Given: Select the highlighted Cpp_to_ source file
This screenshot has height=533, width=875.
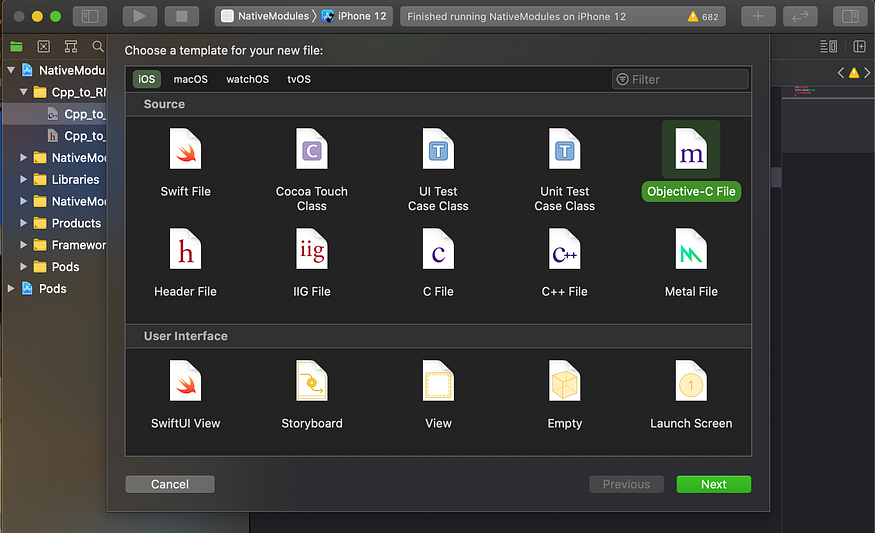Looking at the screenshot, I should (55, 114).
